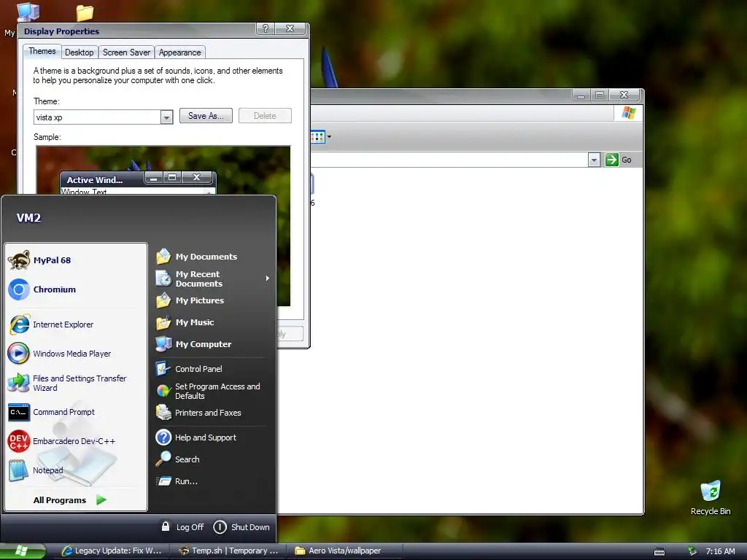Click the green Start button
Screen dimensions: 747x560
[x=23, y=551]
